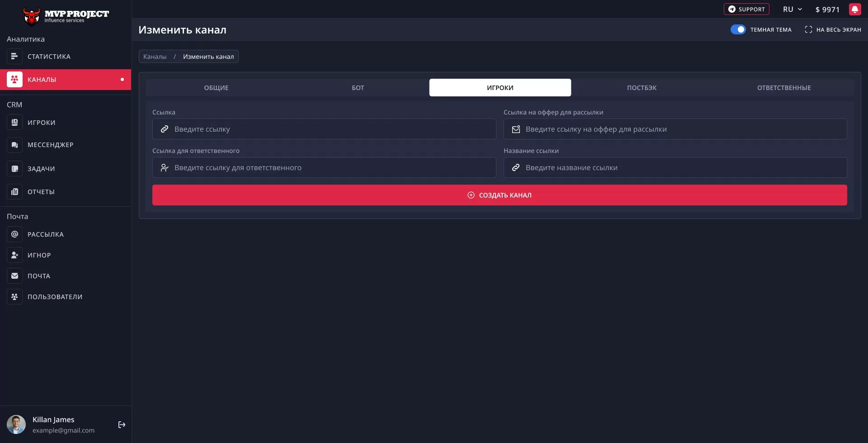Go to the Каналы breadcrumb link

point(155,57)
